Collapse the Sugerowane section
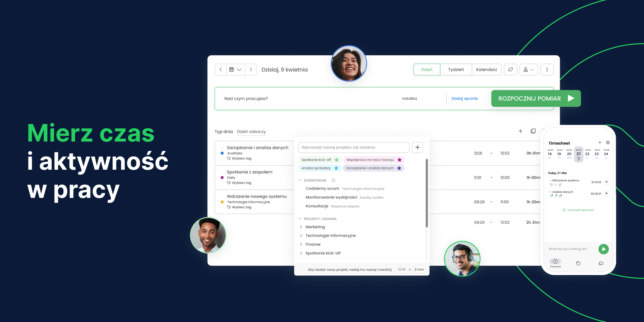 300,180
